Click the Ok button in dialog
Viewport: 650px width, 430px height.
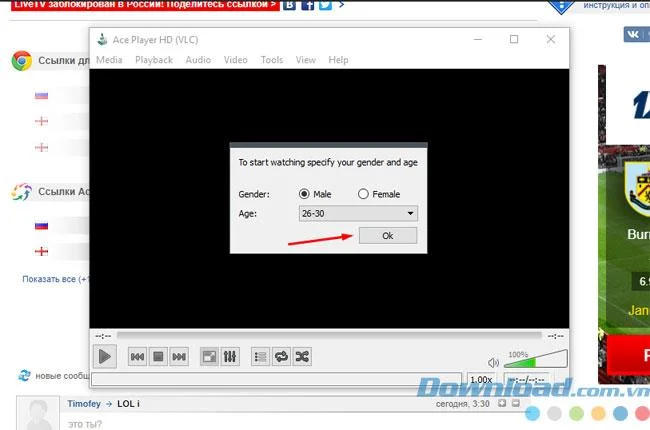[x=388, y=236]
